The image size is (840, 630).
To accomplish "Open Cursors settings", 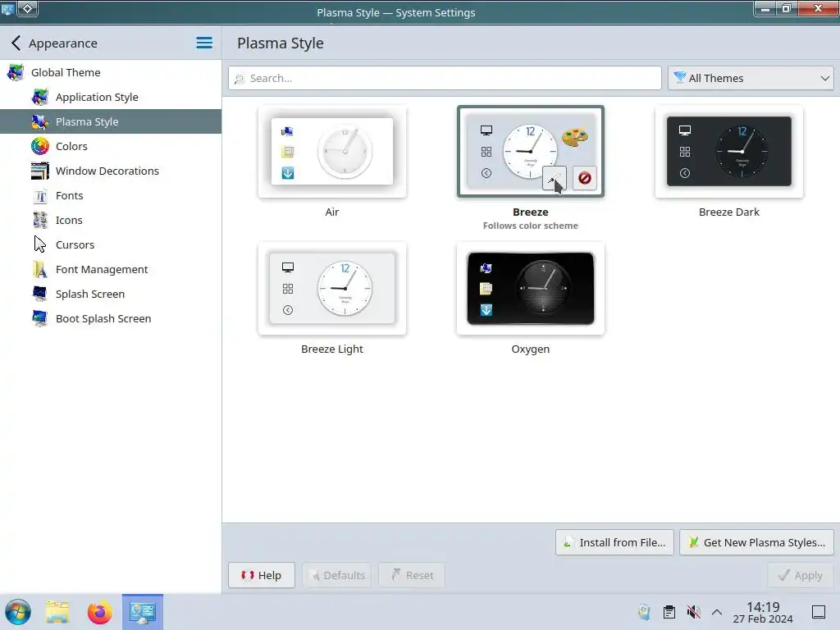I will tap(111, 244).
